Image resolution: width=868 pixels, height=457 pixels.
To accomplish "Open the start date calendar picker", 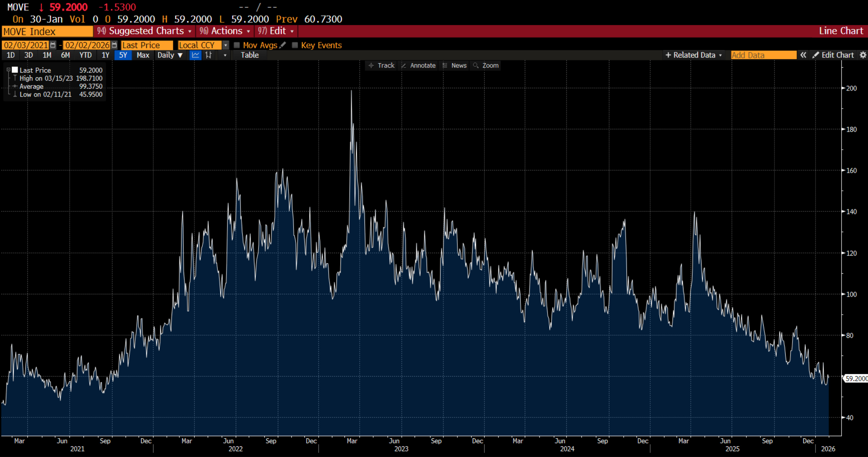I will click(x=53, y=45).
